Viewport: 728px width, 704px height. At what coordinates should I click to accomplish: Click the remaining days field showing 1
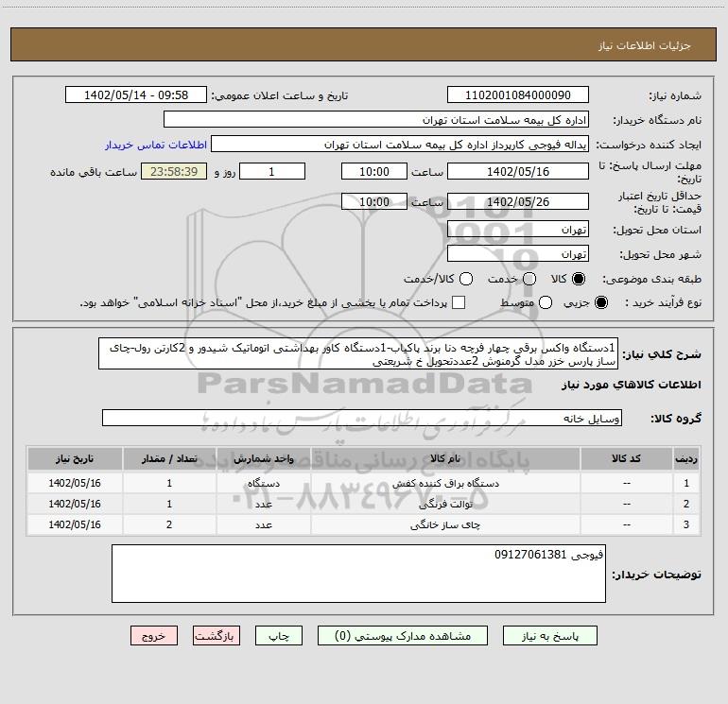(x=272, y=172)
